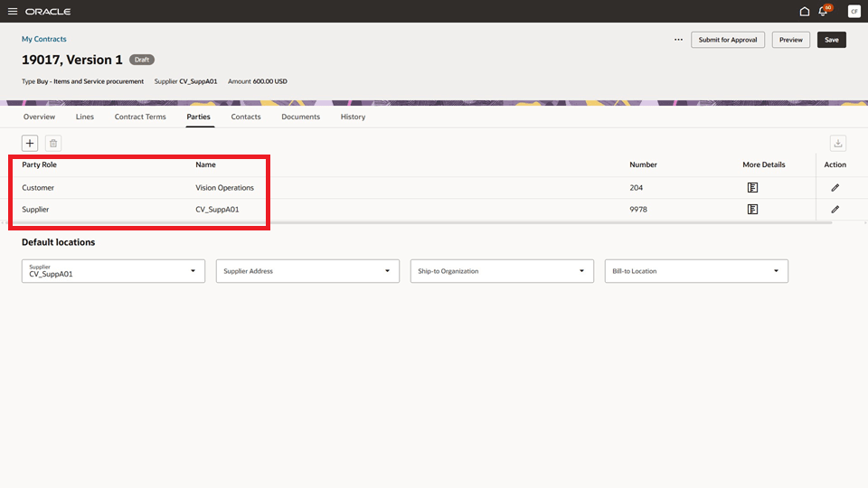This screenshot has height=488, width=868.
Task: Click the CV_SuppA01 name cell in table
Action: [x=217, y=209]
